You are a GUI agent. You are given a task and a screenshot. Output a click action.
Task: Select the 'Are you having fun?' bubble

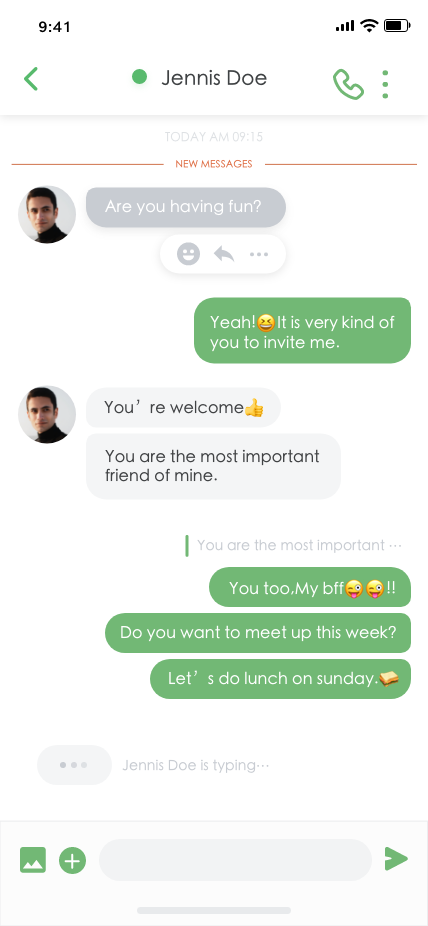tap(186, 207)
